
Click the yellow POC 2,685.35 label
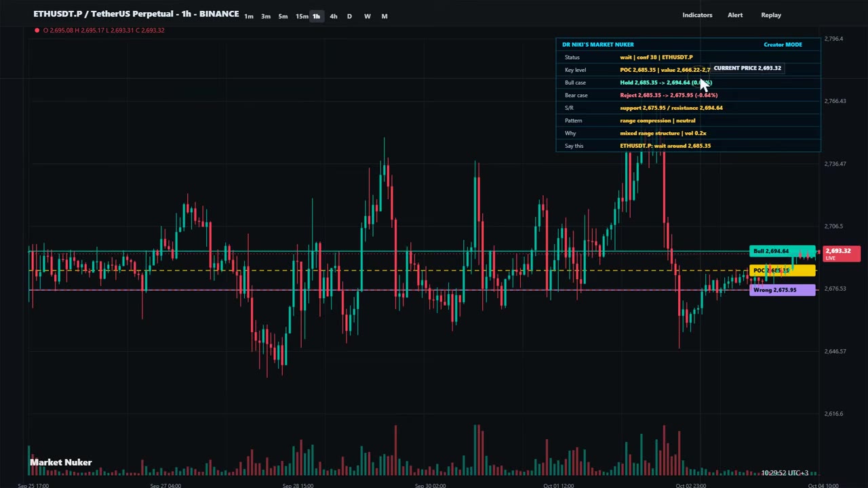[783, 270]
